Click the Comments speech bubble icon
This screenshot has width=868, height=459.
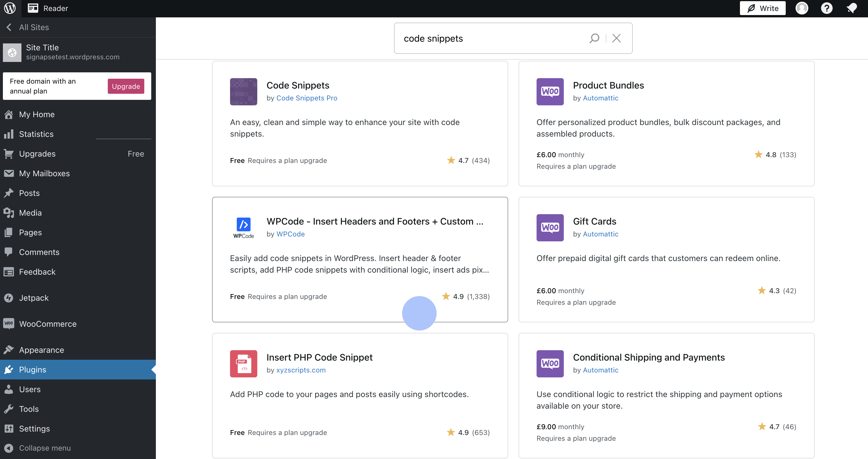[x=9, y=252]
